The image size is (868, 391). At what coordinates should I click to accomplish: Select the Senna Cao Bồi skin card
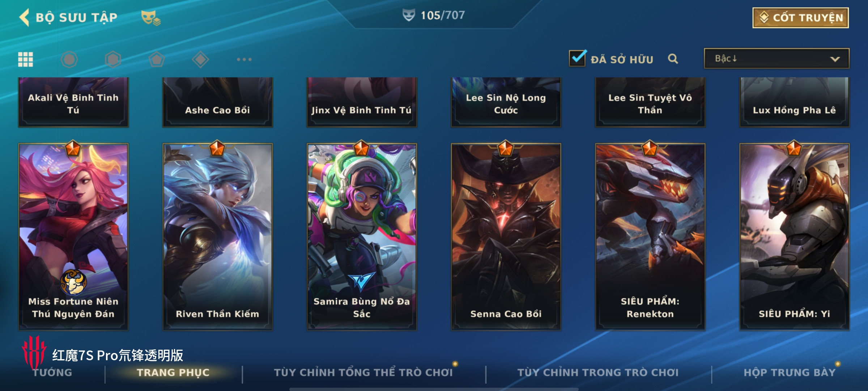(506, 237)
